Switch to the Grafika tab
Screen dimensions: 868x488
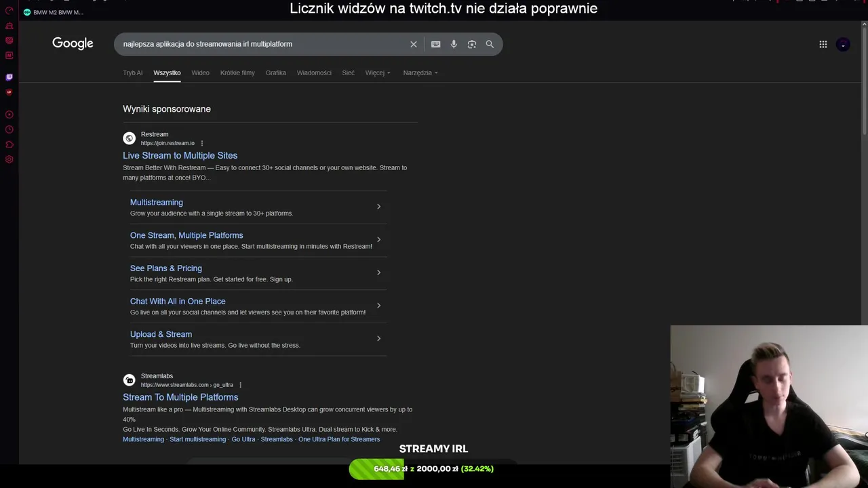pyautogui.click(x=275, y=73)
